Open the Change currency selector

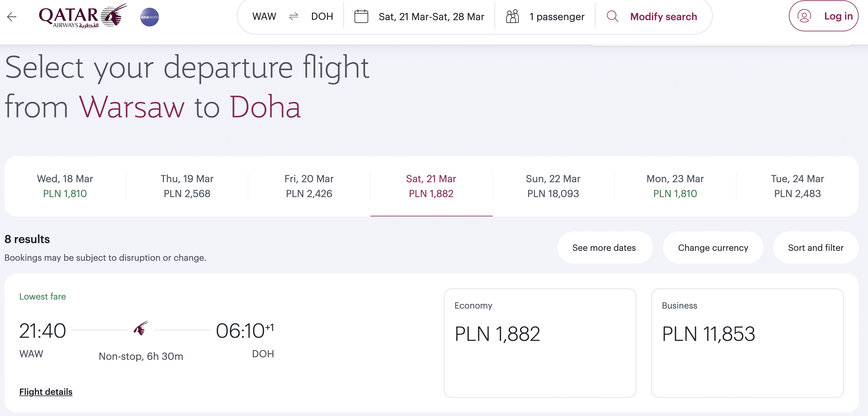pyautogui.click(x=713, y=247)
